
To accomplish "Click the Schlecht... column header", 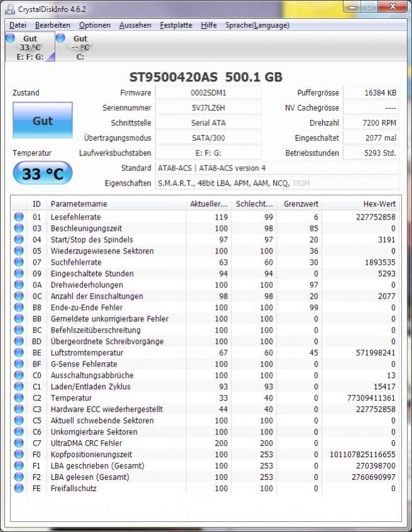I will (254, 204).
